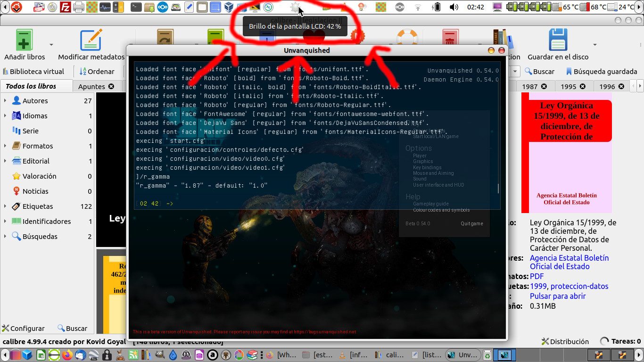The width and height of the screenshot is (644, 362).
Task: Click Quit game in Unvanquished menu
Action: 472,223
